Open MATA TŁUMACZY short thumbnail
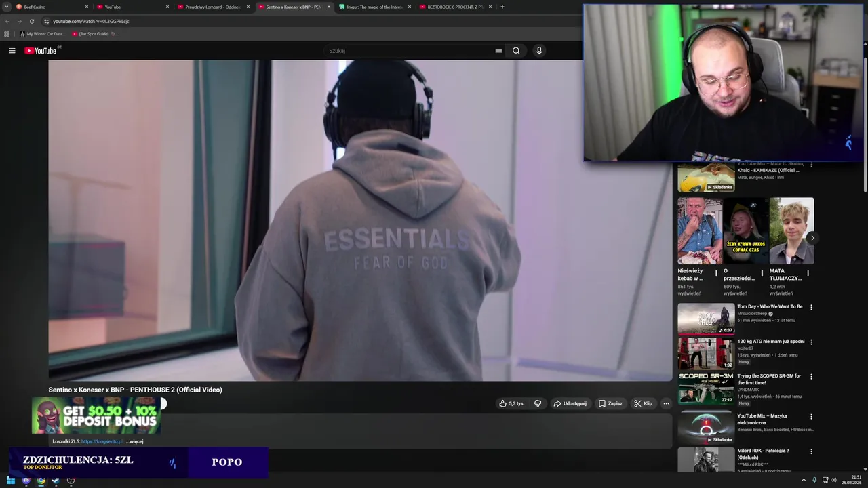The height and width of the screenshot is (488, 868). (791, 230)
